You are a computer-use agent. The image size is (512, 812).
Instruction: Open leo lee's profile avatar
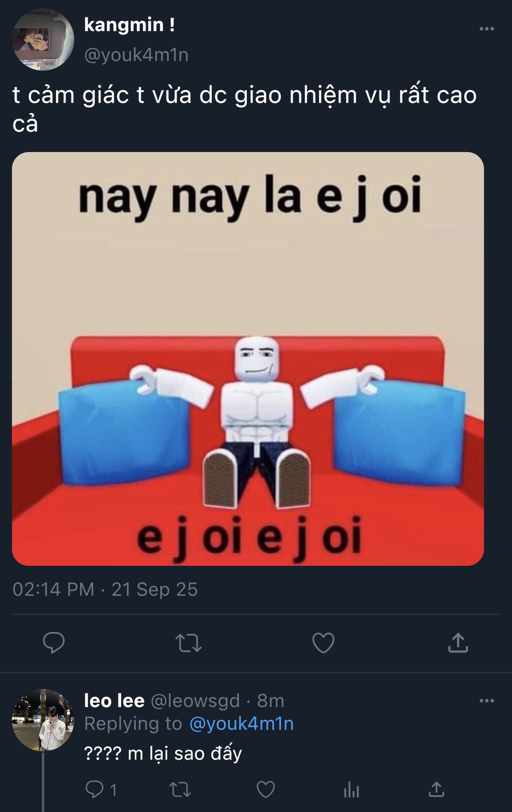click(43, 720)
